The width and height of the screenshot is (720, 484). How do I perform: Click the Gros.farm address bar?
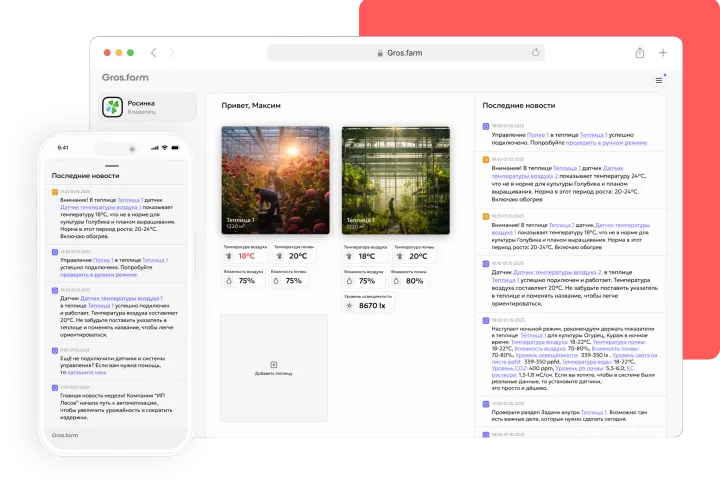[x=406, y=53]
